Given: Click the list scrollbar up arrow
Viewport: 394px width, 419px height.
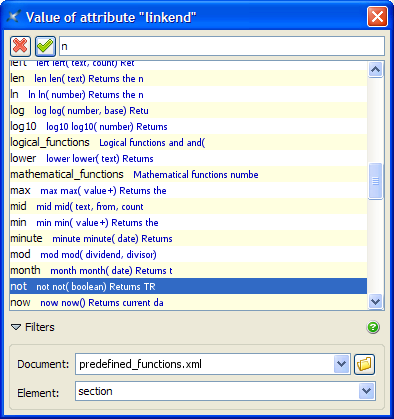Looking at the screenshot, I should pyautogui.click(x=376, y=69).
